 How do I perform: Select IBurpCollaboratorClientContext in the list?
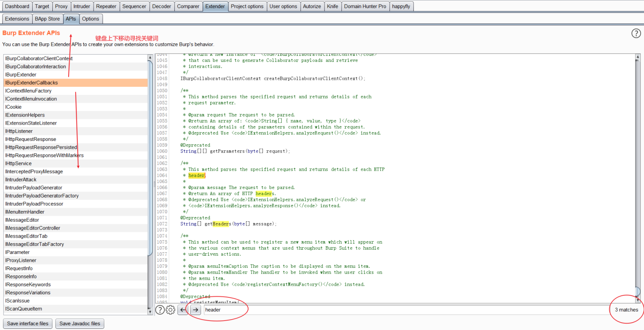(x=76, y=58)
